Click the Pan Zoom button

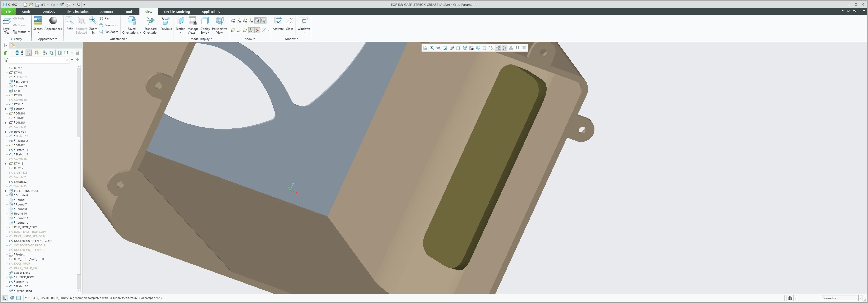109,32
